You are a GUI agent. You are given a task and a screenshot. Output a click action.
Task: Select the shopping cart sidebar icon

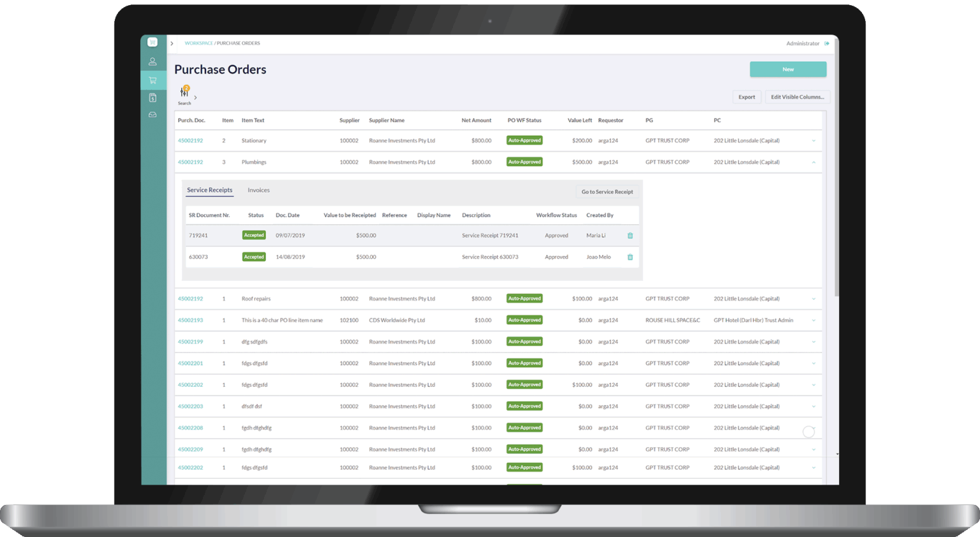pyautogui.click(x=152, y=80)
